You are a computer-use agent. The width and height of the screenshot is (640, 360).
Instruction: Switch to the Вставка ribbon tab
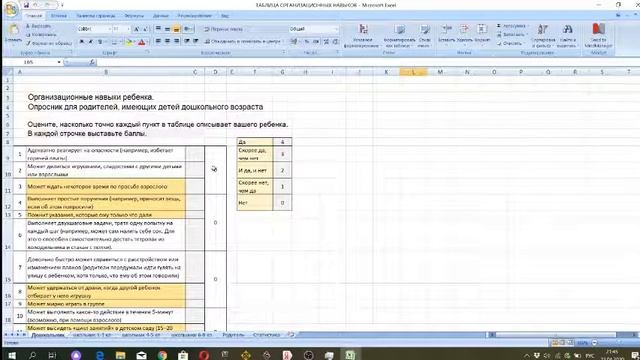[x=59, y=16]
